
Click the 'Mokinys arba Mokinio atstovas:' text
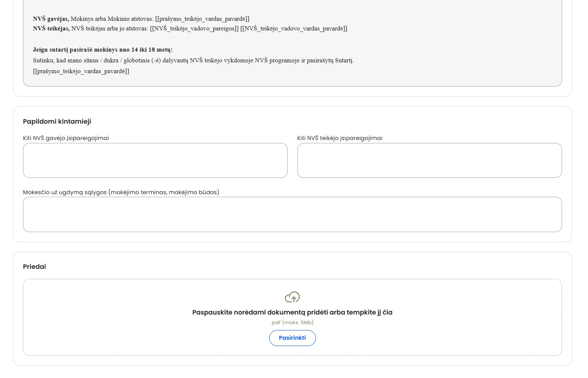point(112,19)
